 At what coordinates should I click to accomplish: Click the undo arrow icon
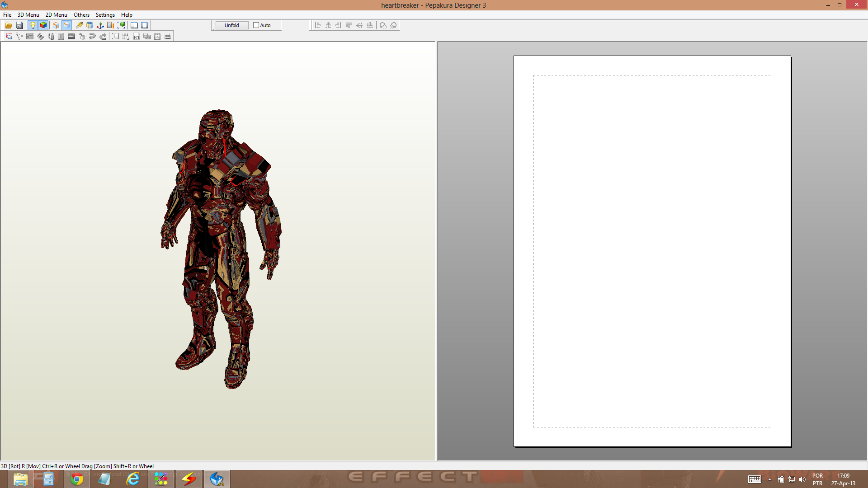(x=92, y=37)
